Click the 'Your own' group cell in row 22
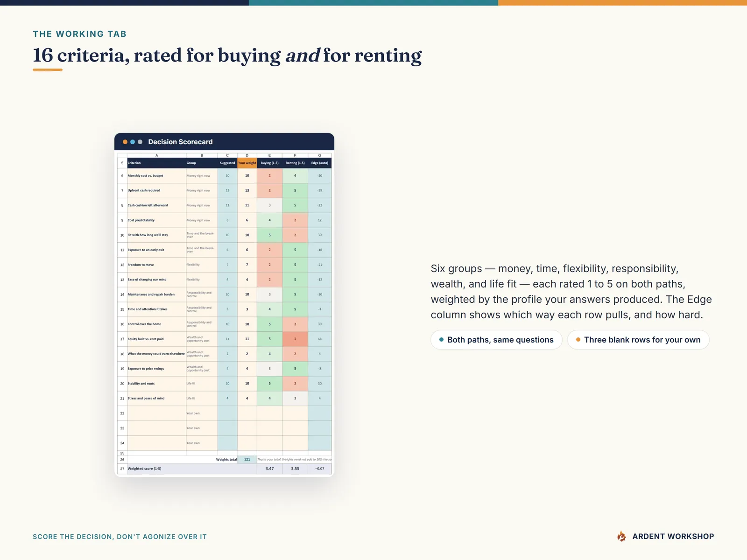This screenshot has width=747, height=560. (x=202, y=413)
